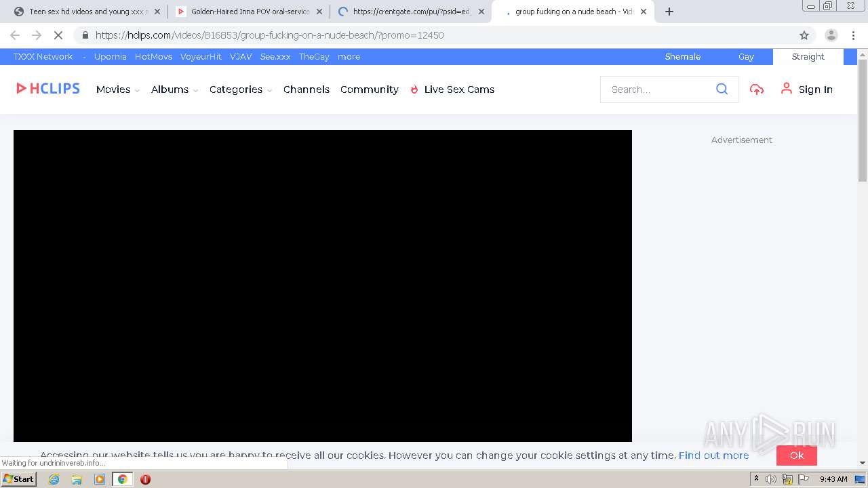Open the more networks dropdown

pos(349,57)
